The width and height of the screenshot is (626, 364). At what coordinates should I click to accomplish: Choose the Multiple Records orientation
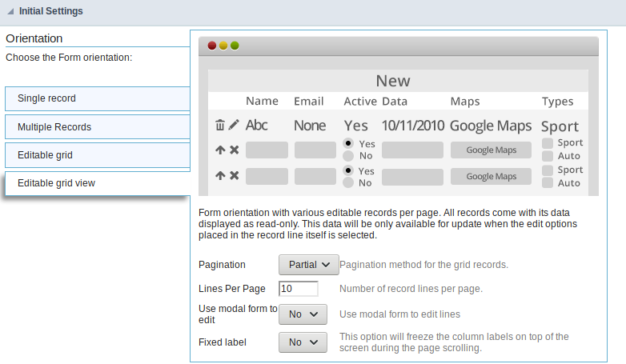98,127
